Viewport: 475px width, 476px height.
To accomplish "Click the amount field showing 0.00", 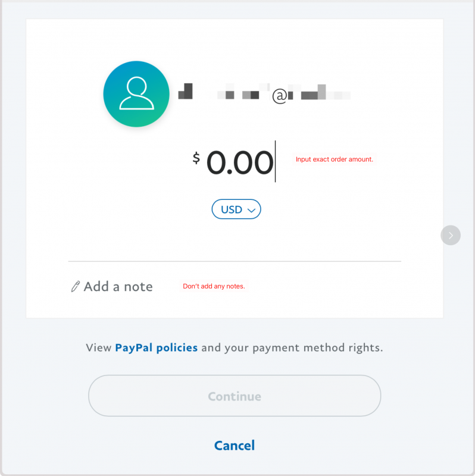I will 240,162.
